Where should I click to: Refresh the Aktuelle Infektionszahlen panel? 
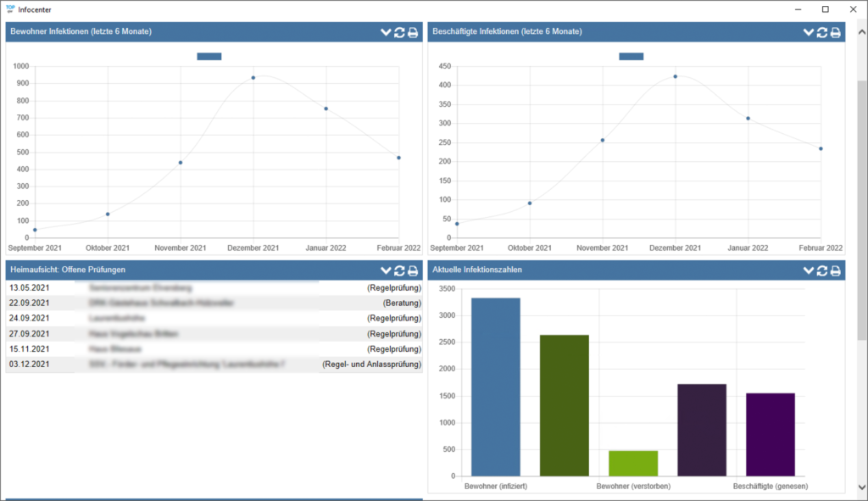821,270
